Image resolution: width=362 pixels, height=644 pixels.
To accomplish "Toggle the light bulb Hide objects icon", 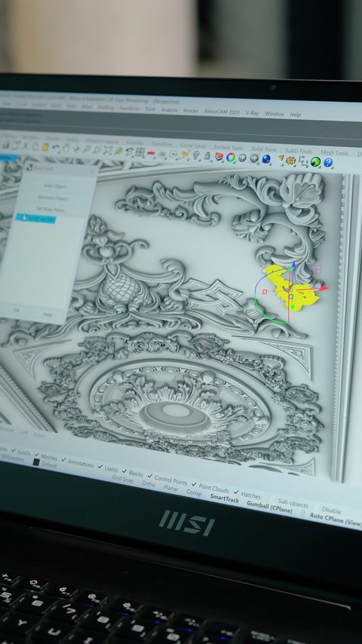I will pos(196,155).
